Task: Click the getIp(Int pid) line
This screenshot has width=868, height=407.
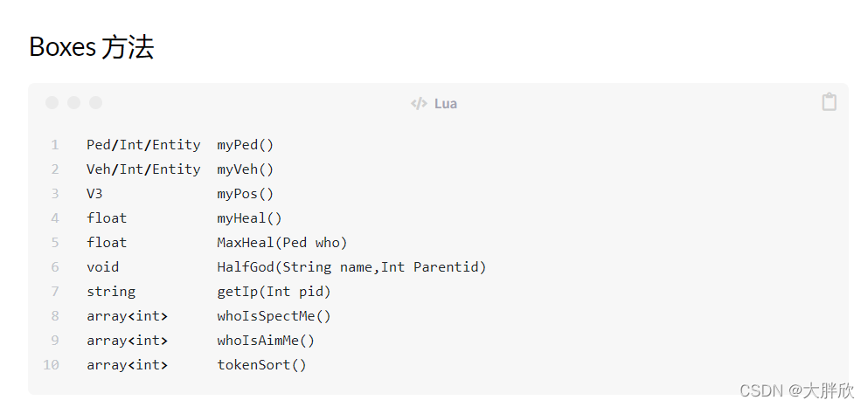Action: (x=274, y=292)
